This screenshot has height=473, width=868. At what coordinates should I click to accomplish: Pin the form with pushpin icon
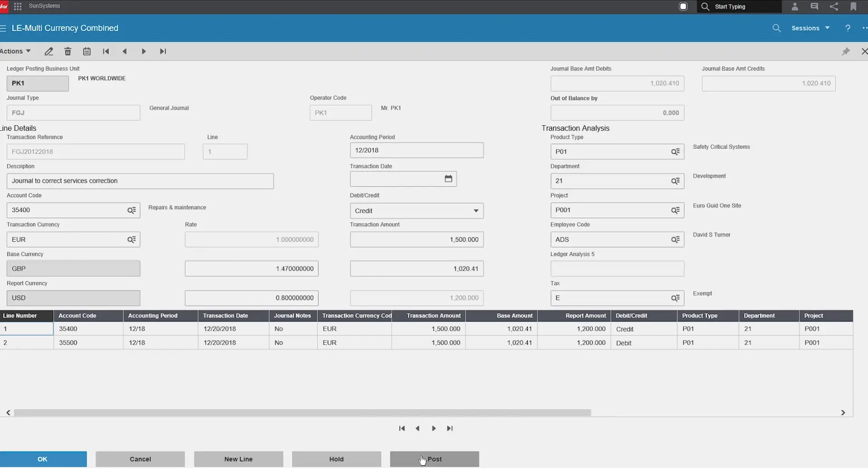click(846, 52)
